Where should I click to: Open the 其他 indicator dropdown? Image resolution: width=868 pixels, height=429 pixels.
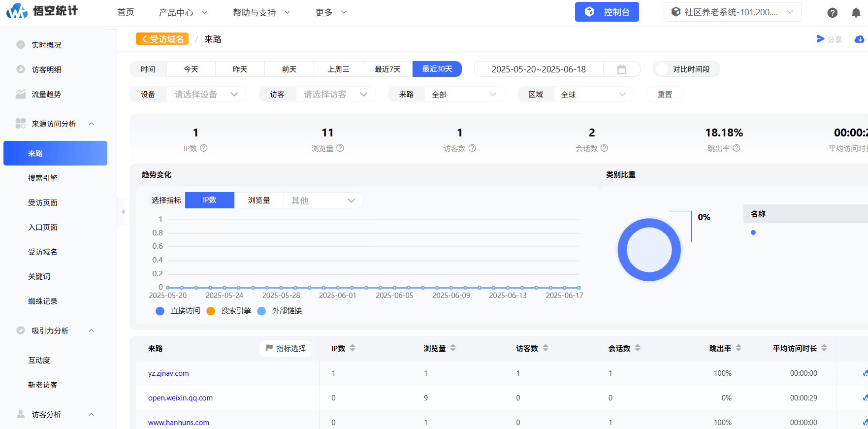323,200
